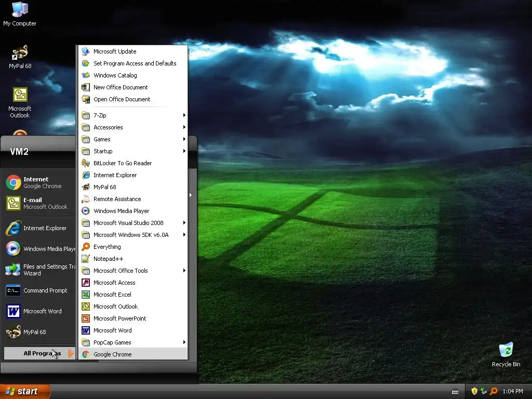Image resolution: width=532 pixels, height=399 pixels.
Task: Expand Microsoft Office Tools submenu arrow
Action: pyautogui.click(x=184, y=270)
